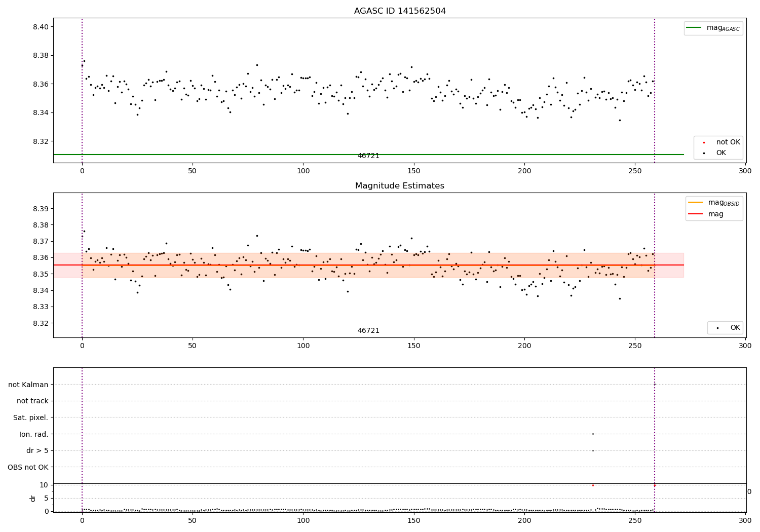Screen dimensions: 760x532
Task: Click the 5 tick on the dr axis
Action: pyautogui.click(x=47, y=498)
